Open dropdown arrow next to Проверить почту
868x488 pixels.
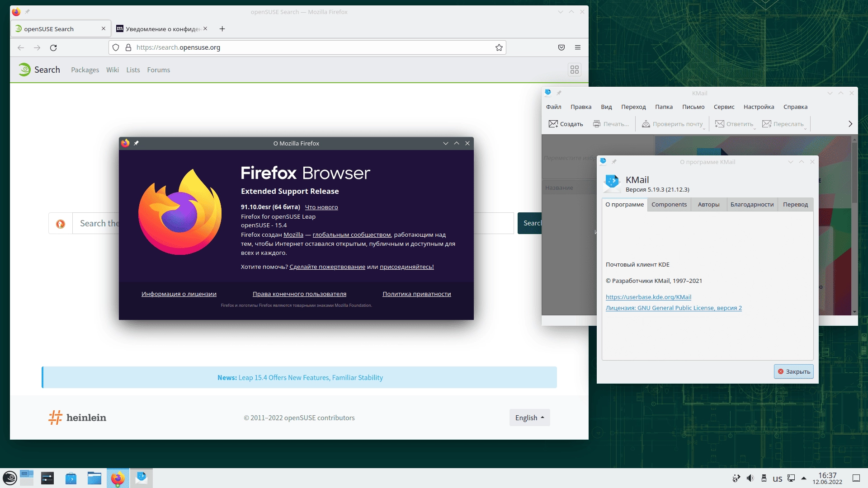[704, 128]
